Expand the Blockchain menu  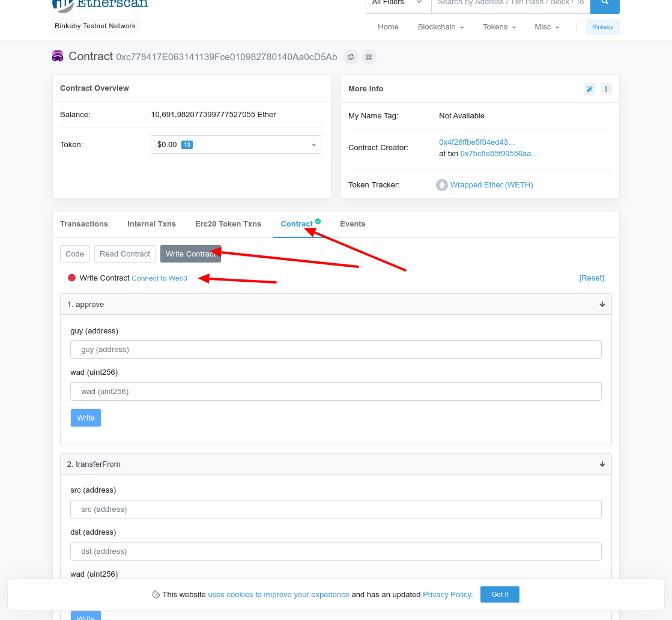(x=441, y=27)
